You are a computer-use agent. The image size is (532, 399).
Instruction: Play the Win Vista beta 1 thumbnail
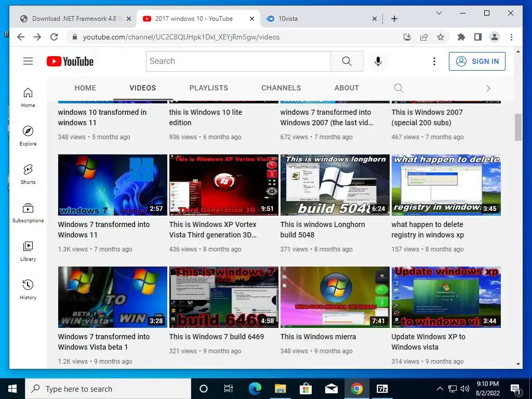click(113, 297)
